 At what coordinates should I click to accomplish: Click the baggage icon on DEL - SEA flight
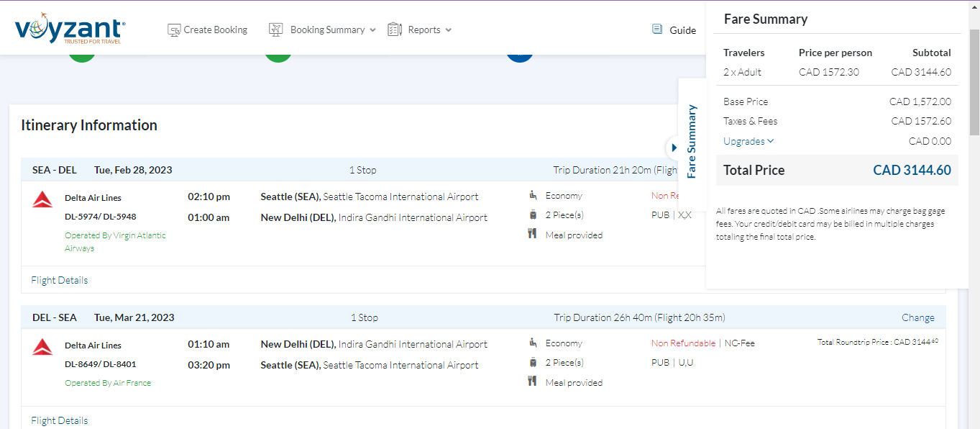pos(533,362)
